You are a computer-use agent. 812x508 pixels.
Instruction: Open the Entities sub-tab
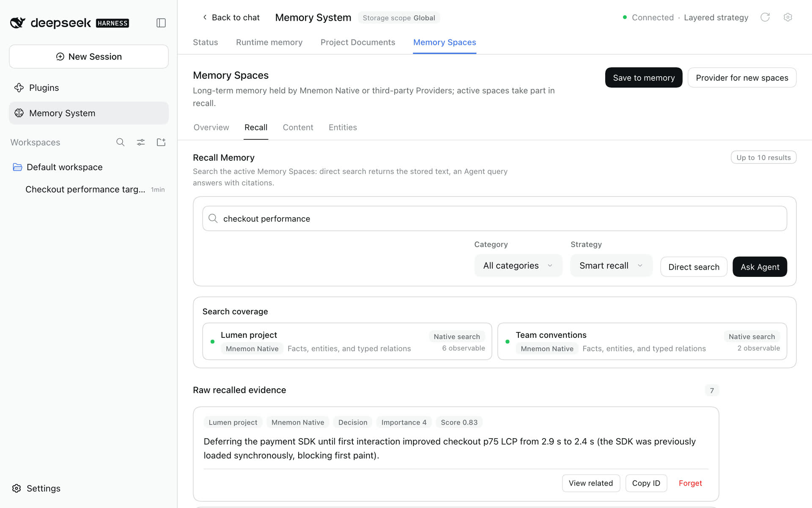tap(343, 127)
